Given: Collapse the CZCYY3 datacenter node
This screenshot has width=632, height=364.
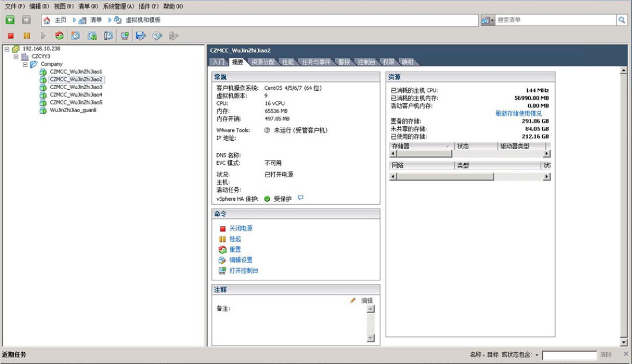Looking at the screenshot, I should (x=16, y=57).
